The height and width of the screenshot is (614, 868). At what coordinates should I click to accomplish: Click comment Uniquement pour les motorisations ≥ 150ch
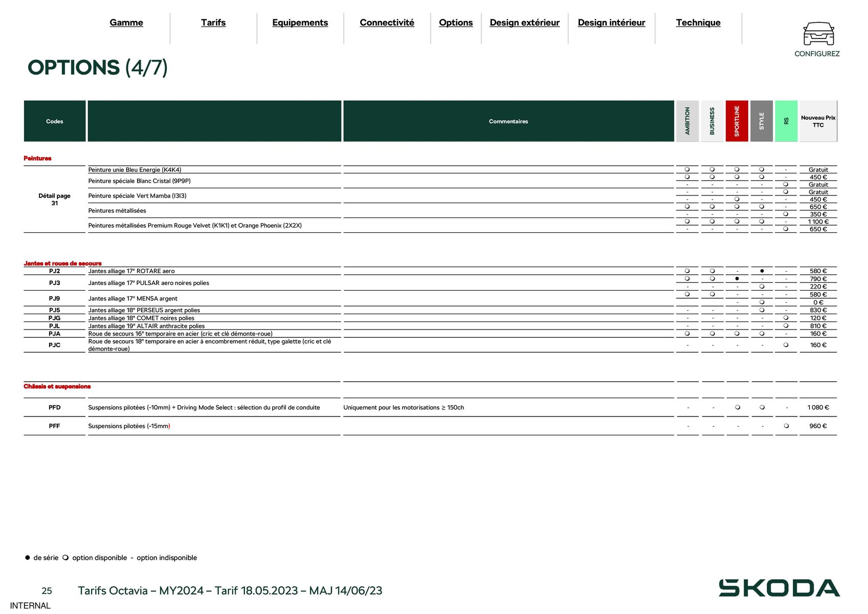pos(404,407)
